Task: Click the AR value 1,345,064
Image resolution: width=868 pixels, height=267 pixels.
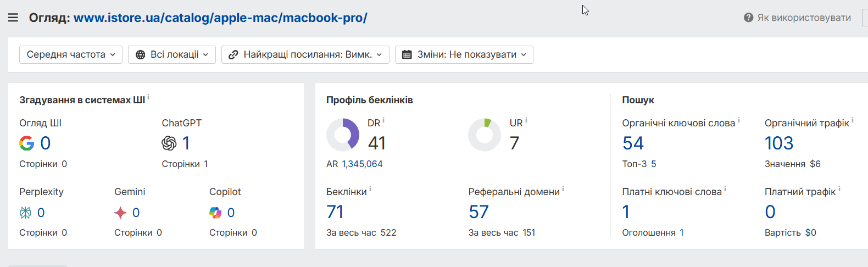Action: click(x=362, y=164)
